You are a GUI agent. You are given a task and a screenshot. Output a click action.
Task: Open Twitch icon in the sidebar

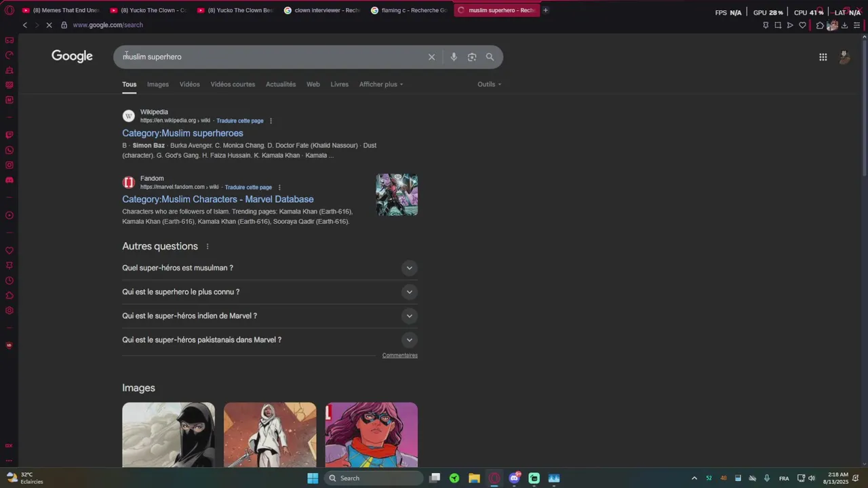coord(9,135)
